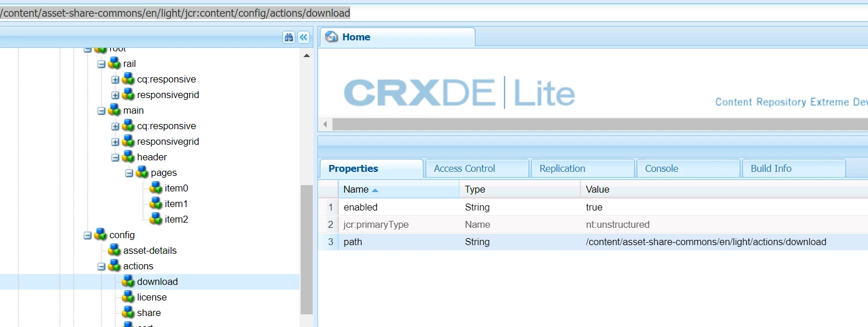Collapse the pages tree node
Screen dimensions: 868x327
[x=129, y=173]
